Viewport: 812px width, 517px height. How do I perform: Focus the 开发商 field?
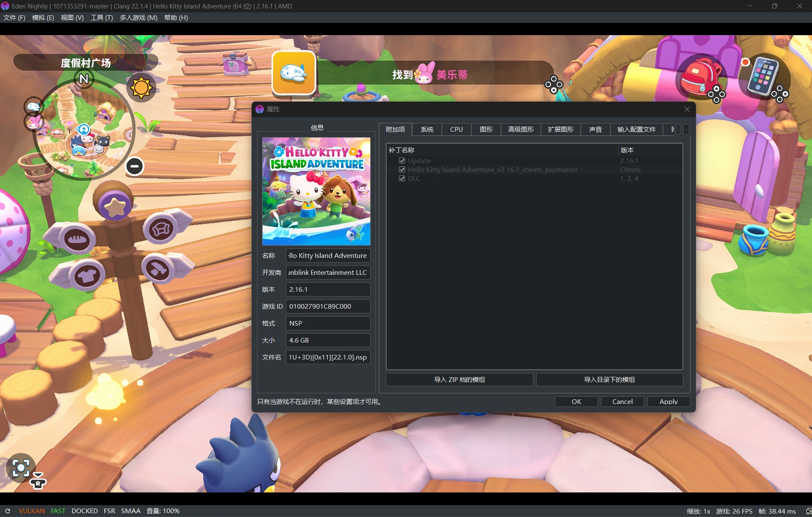(x=328, y=272)
